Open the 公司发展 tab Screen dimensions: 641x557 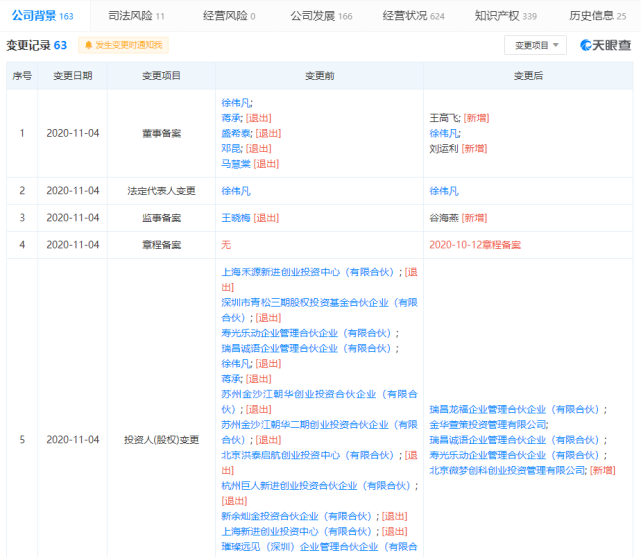pos(320,16)
